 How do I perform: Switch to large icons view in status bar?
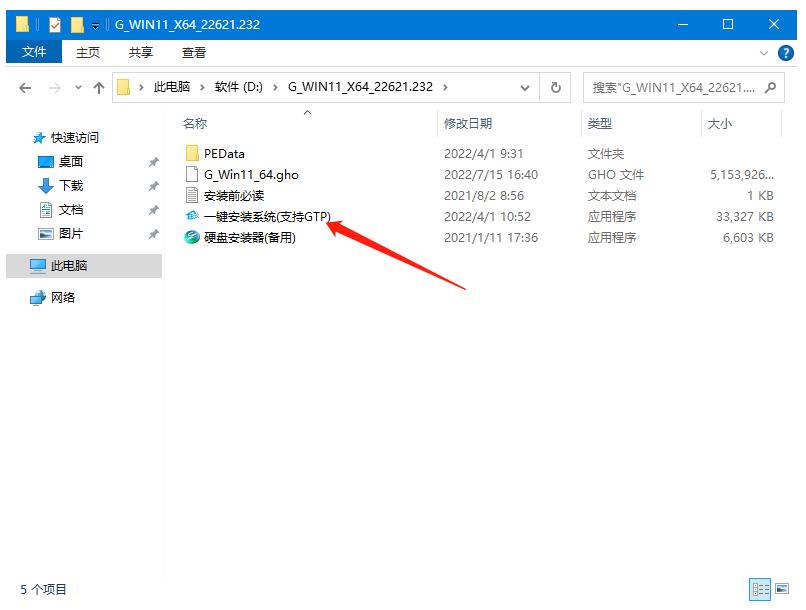pyautogui.click(x=782, y=589)
